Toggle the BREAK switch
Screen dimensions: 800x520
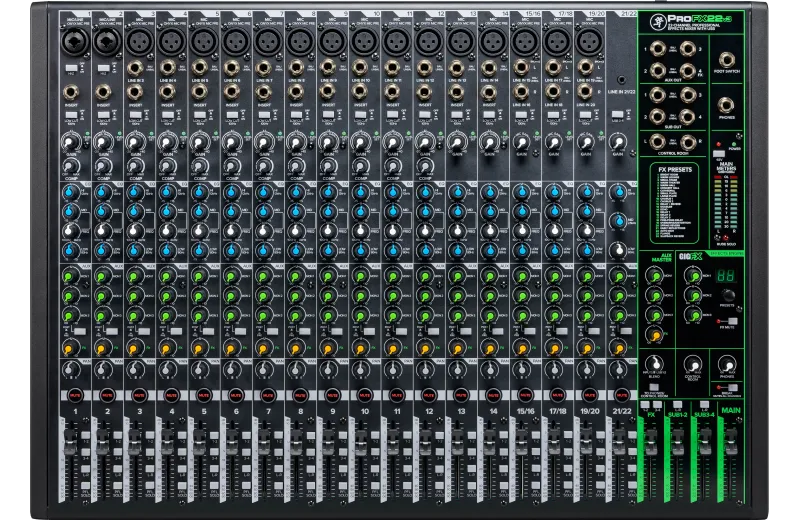732,388
